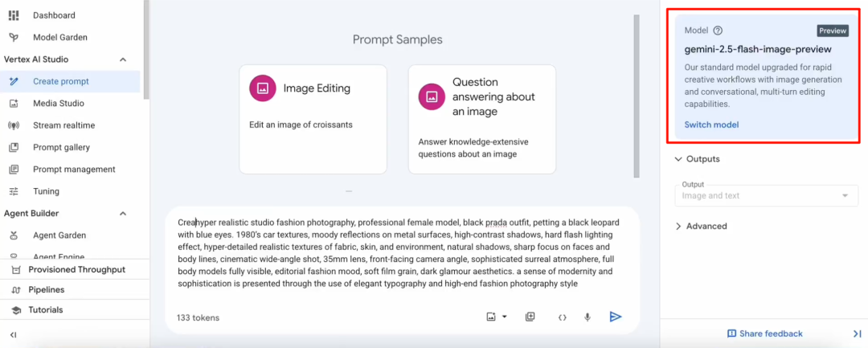Click the Switch model link

click(711, 125)
